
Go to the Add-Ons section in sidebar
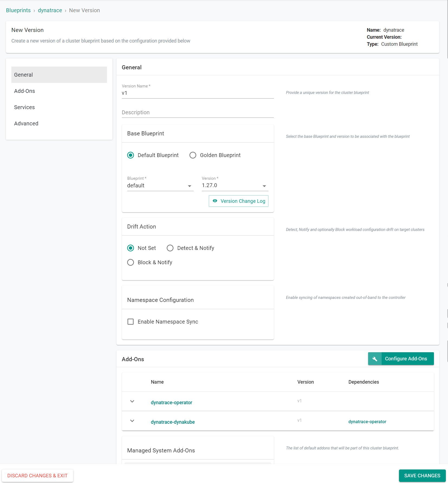pyautogui.click(x=59, y=91)
